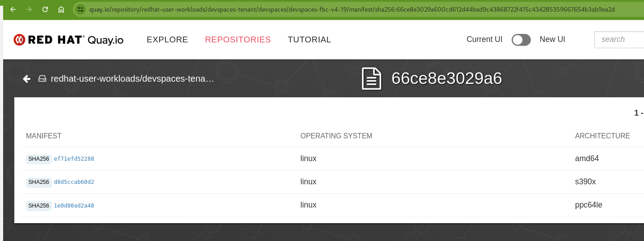This screenshot has width=644, height=241.
Task: Click SHA256 badge in the d8d5ccab60d2 row
Action: tap(39, 182)
